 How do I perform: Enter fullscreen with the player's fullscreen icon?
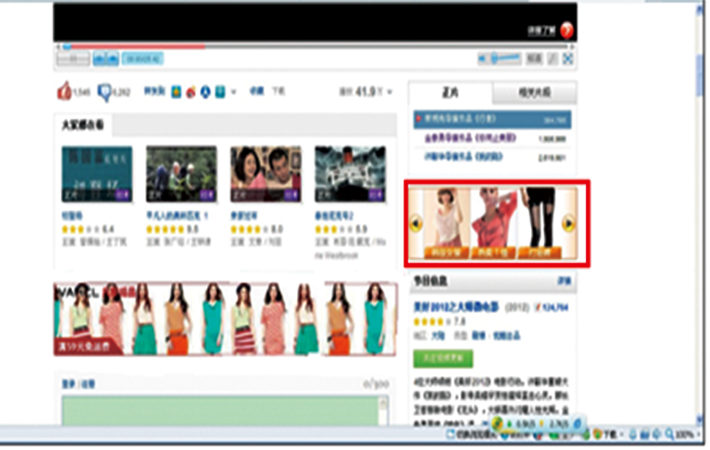567,59
